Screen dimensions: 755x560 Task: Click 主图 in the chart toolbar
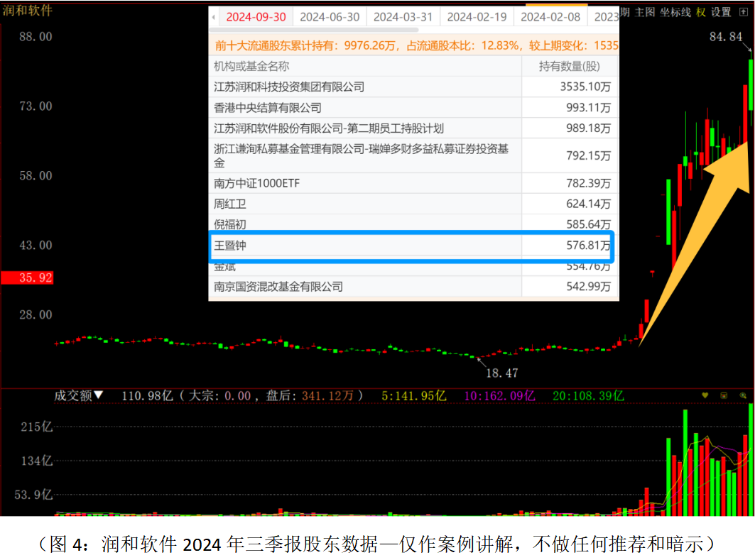coord(645,12)
